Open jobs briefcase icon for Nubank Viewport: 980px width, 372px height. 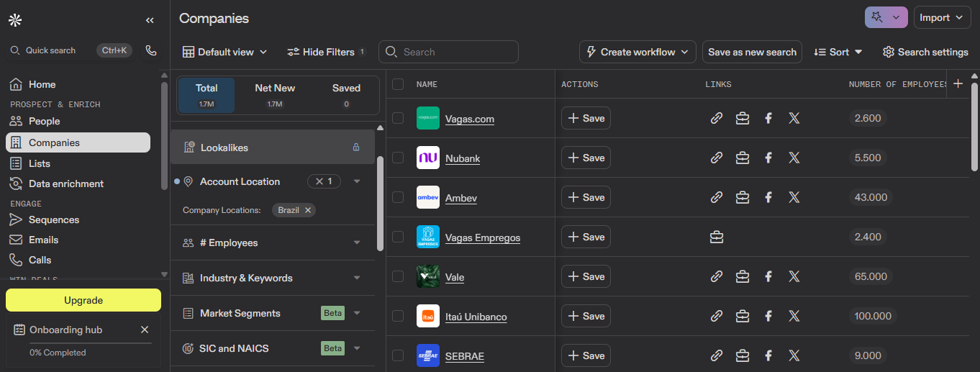[743, 158]
